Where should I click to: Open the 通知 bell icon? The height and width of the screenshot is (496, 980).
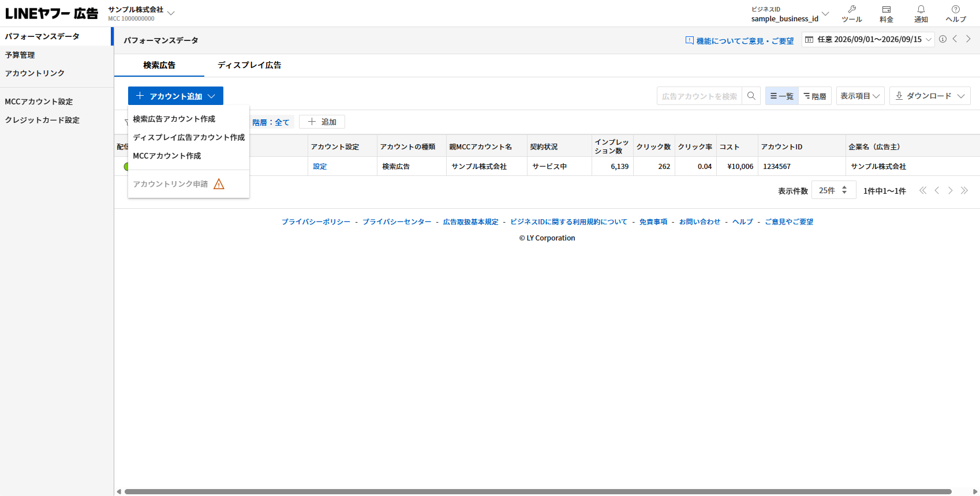click(x=921, y=9)
